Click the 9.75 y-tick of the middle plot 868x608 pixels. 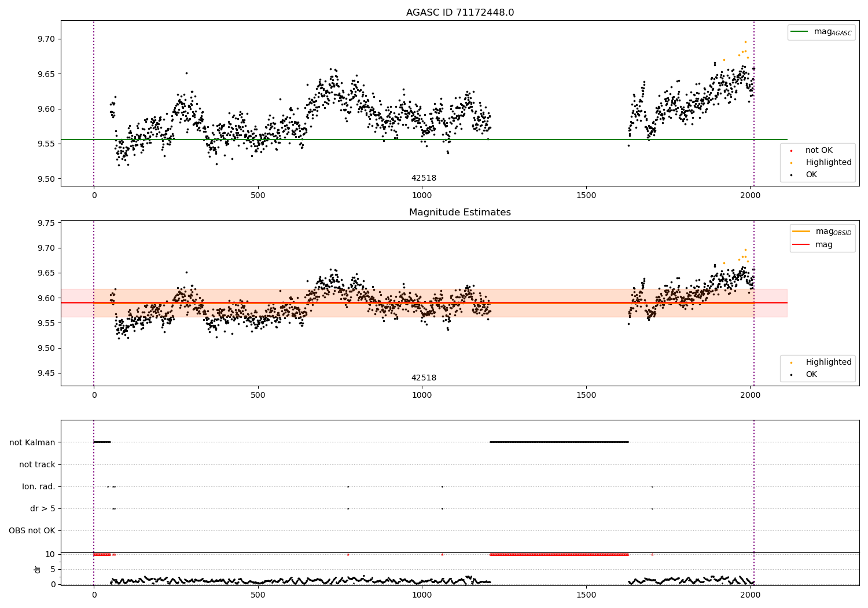pos(46,223)
